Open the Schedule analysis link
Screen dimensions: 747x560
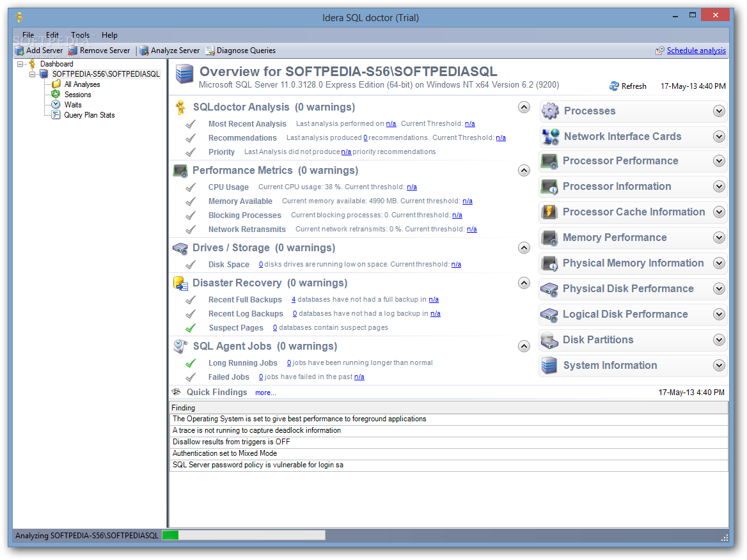point(696,51)
